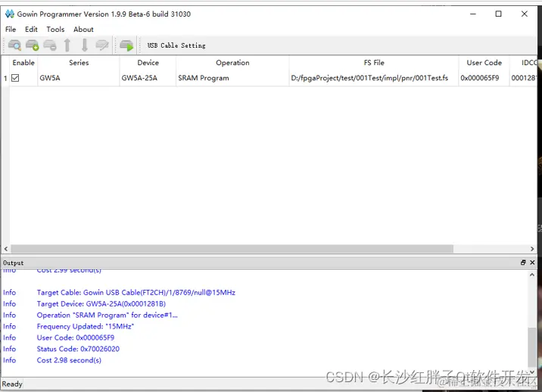This screenshot has width=542, height=392.
Task: Click the User Code: 0x000065F9 log line
Action: coord(76,338)
